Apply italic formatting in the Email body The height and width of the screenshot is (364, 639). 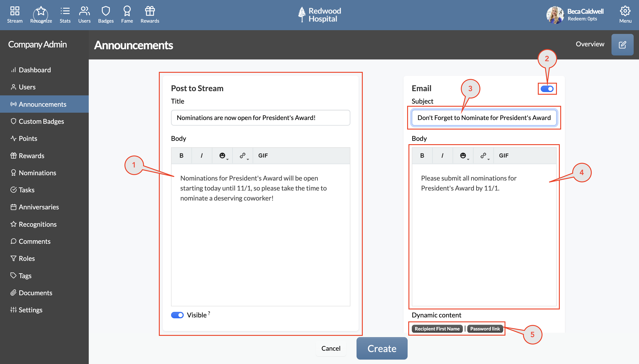pos(442,155)
